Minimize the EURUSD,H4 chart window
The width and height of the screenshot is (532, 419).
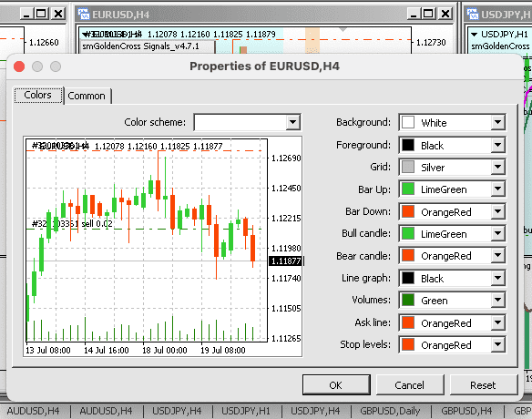[414, 14]
